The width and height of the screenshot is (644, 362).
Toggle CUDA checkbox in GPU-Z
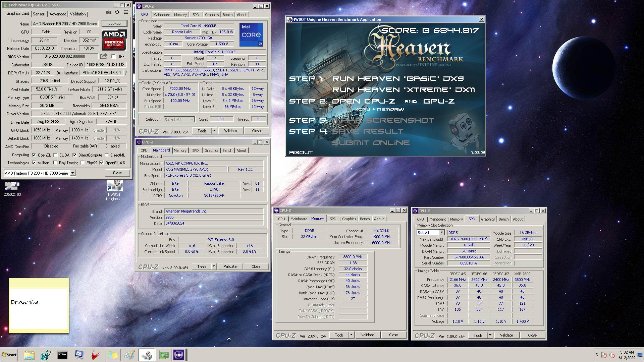(55, 155)
